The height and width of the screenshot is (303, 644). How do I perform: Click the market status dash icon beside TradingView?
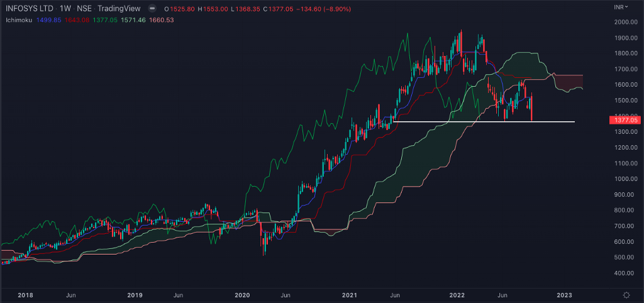click(152, 9)
